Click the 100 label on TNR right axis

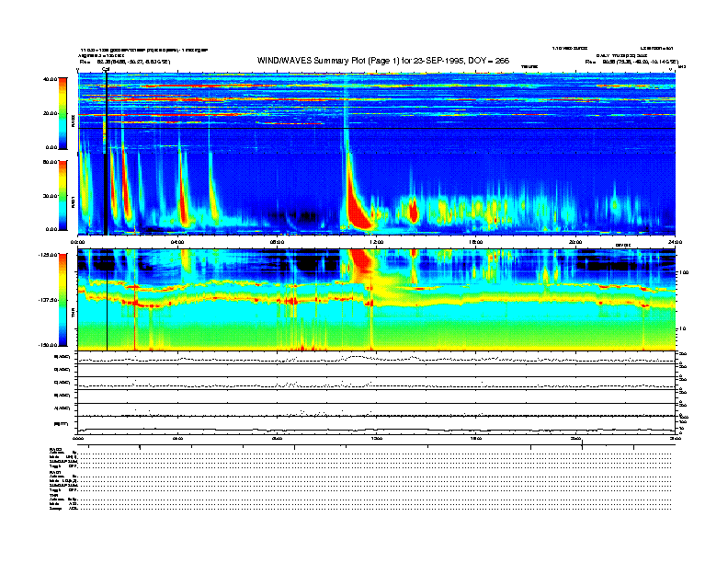683,272
